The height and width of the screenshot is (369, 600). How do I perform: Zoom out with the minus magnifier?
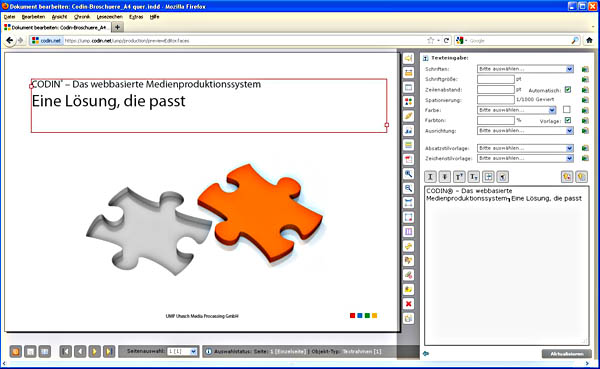pyautogui.click(x=409, y=188)
